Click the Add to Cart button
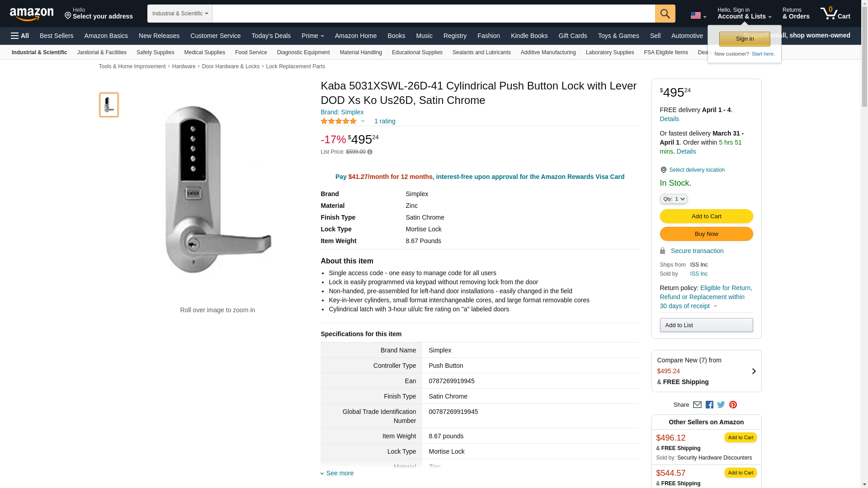 pyautogui.click(x=706, y=216)
